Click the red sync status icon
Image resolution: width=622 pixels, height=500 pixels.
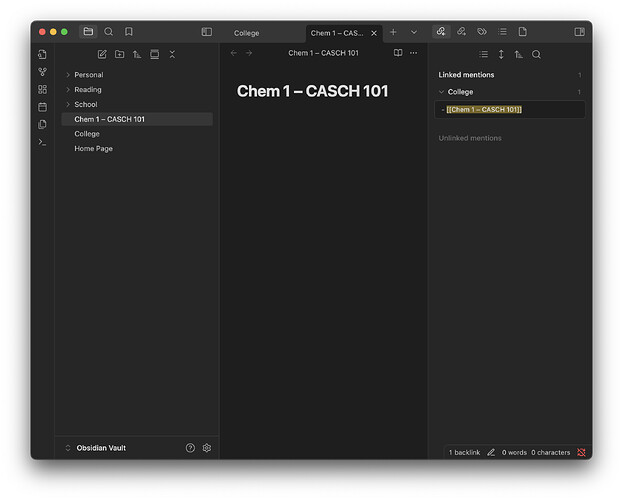pos(581,452)
